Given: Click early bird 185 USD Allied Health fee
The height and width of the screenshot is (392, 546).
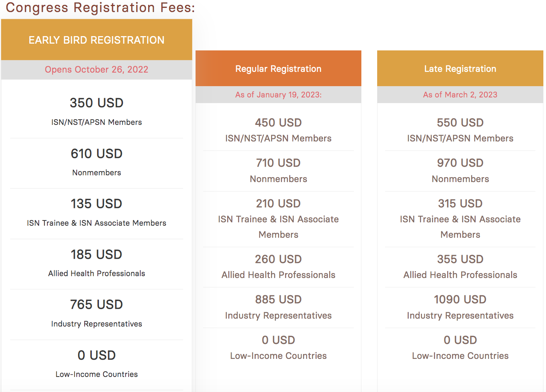Looking at the screenshot, I should (x=97, y=254).
